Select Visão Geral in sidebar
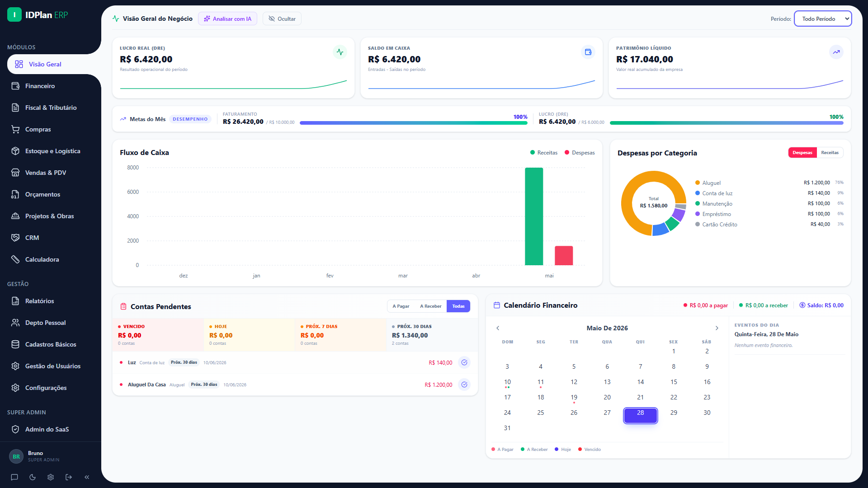This screenshot has height=488, width=868. (54, 64)
